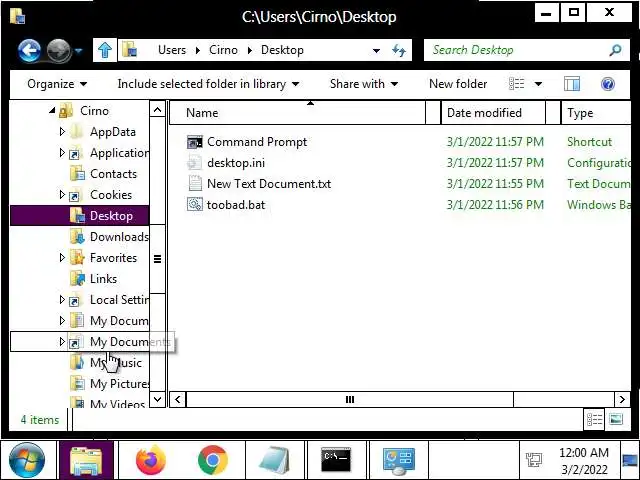Open the taskbar clock showing 12:00 AM

pos(584,461)
